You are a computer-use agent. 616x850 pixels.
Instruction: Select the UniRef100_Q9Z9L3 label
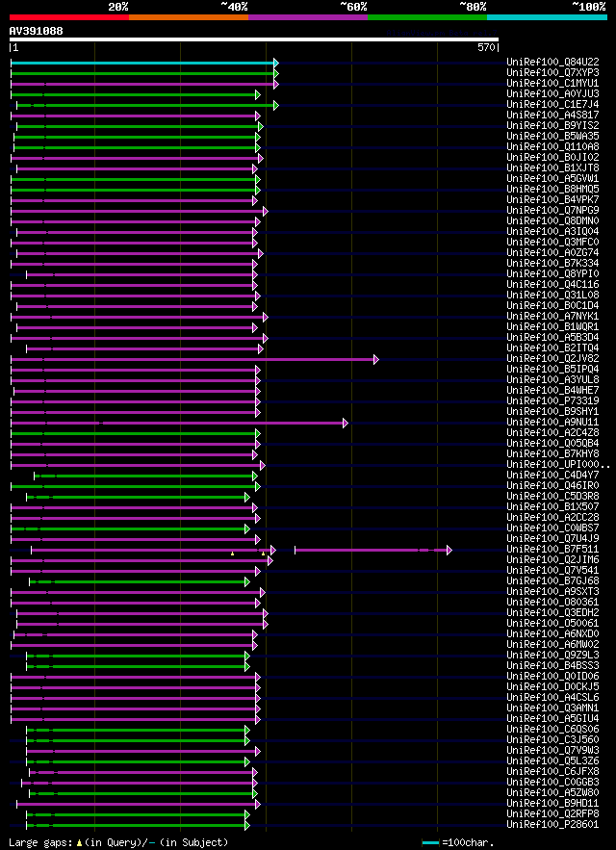click(552, 656)
